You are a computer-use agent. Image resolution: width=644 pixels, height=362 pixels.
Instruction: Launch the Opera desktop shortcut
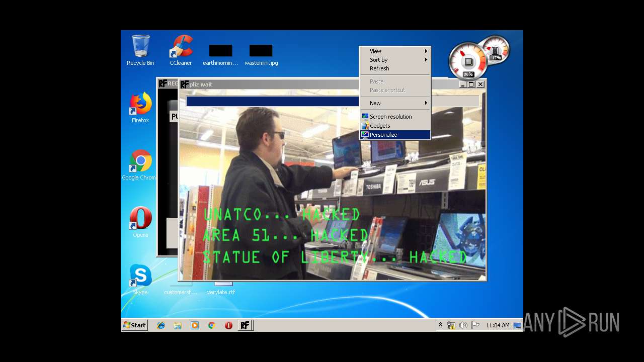[140, 222]
